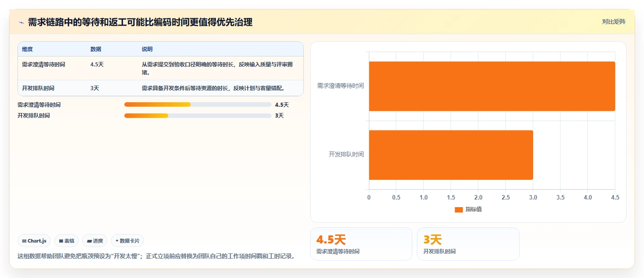
Task: Click the 3.0 x-axis tick label
Action: pyautogui.click(x=533, y=197)
